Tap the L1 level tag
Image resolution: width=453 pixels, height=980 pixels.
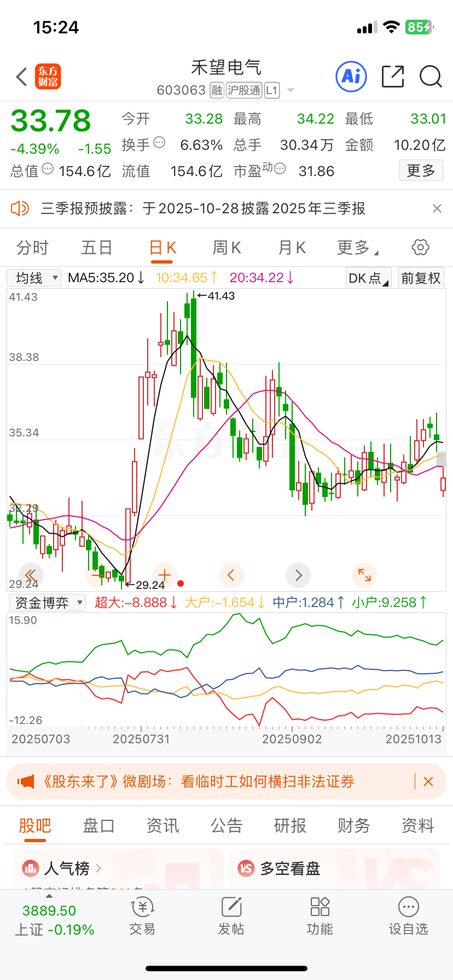click(x=272, y=90)
